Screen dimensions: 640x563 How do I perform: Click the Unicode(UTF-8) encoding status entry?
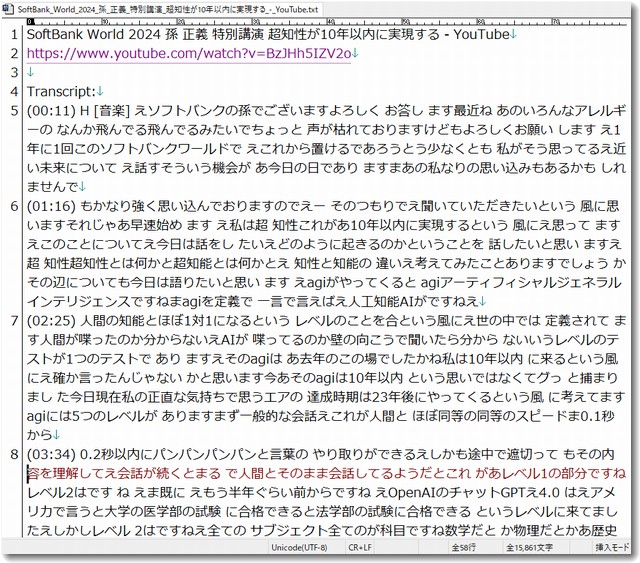(x=299, y=547)
